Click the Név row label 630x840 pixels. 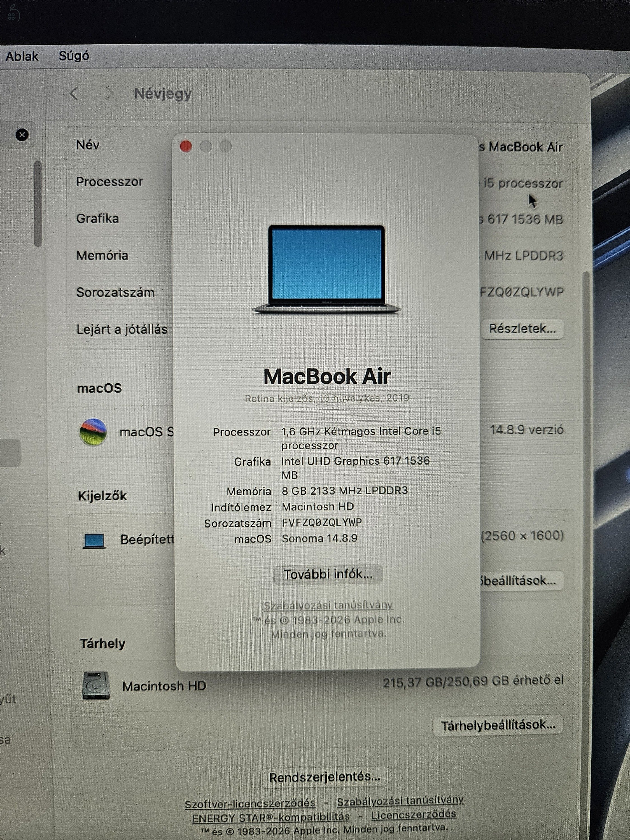coord(88,145)
